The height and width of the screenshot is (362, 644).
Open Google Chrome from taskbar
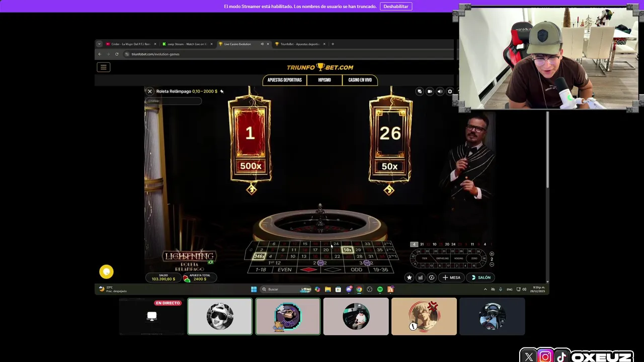click(359, 290)
